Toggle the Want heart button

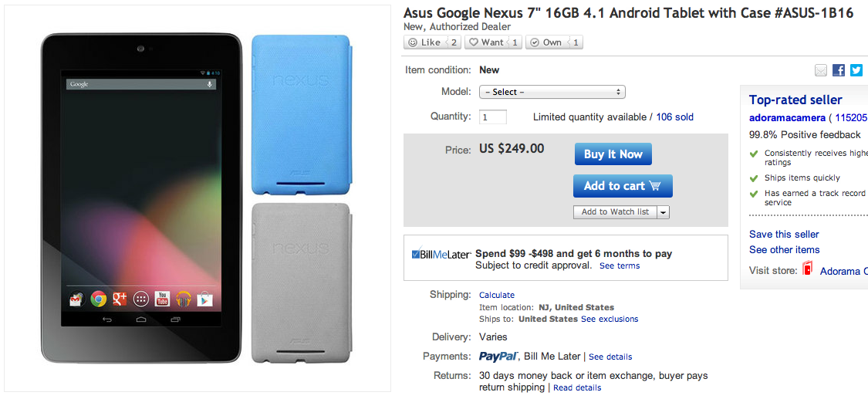(x=486, y=42)
